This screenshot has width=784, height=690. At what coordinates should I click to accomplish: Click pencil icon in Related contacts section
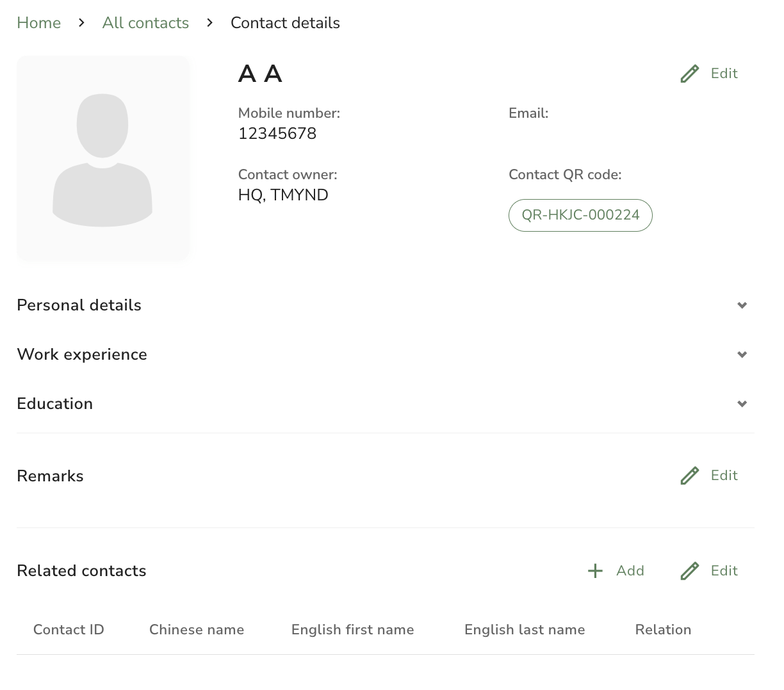(690, 571)
